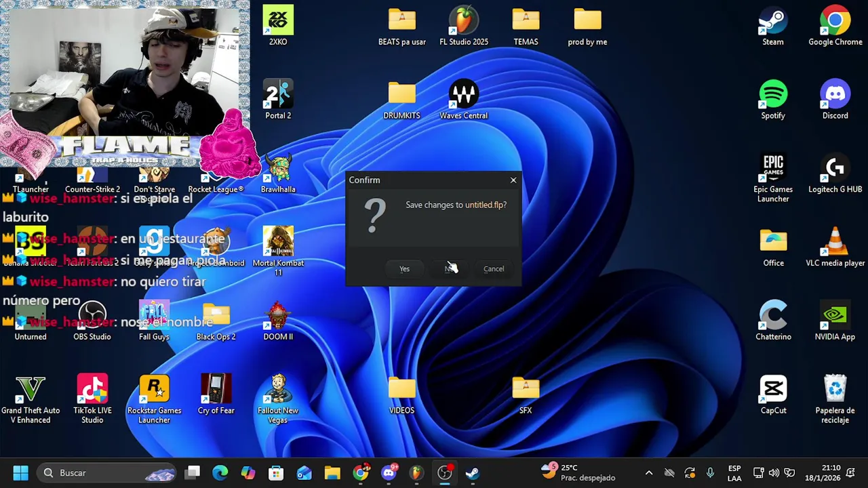This screenshot has width=868, height=488.
Task: Close the Confirm dialog with the X
Action: pos(513,180)
